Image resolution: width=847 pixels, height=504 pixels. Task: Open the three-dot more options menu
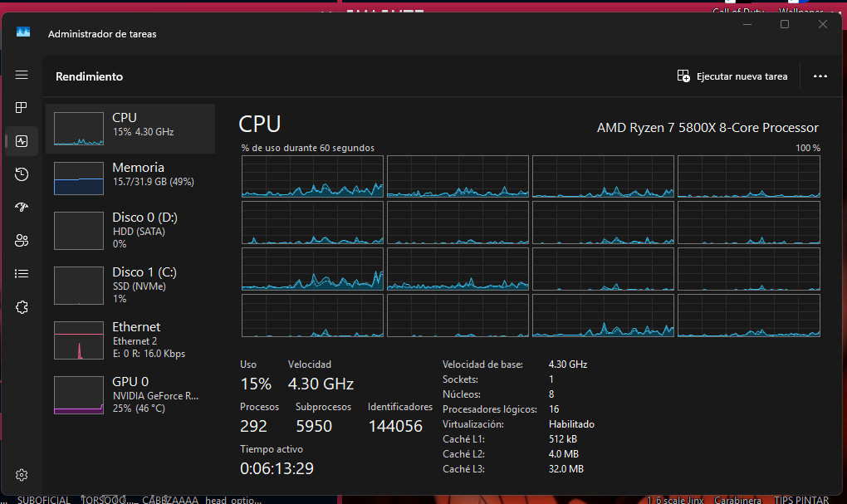click(820, 76)
